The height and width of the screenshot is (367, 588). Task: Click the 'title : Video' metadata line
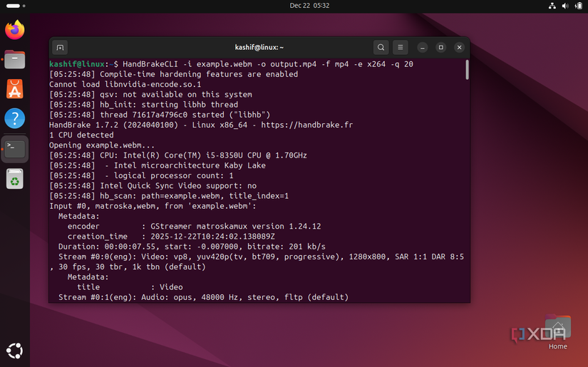130,286
